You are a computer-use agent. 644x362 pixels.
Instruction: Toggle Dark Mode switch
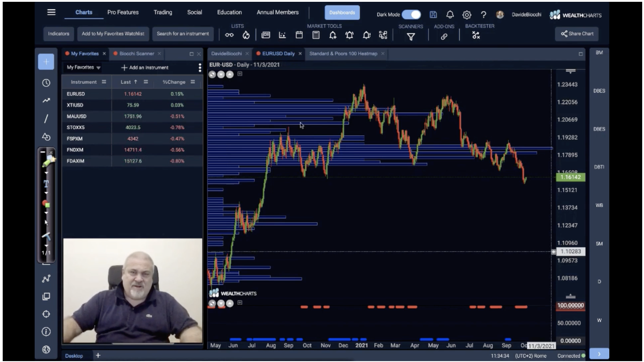click(411, 14)
